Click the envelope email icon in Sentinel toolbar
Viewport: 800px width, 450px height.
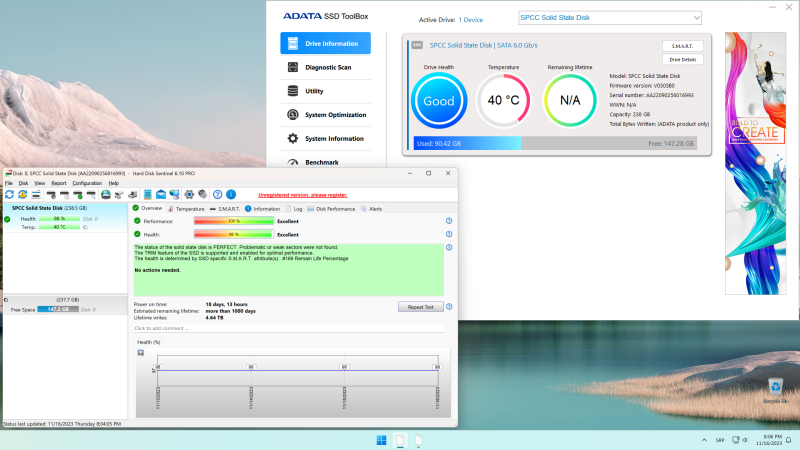(161, 194)
